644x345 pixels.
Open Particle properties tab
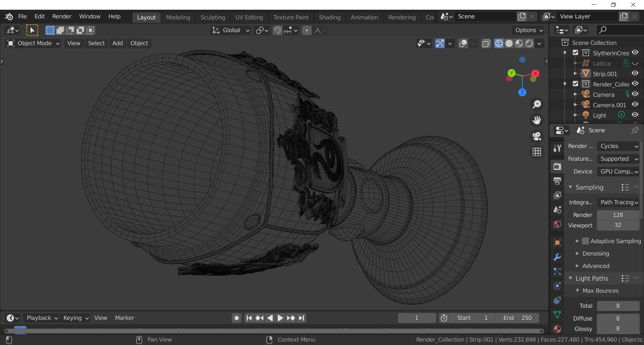click(x=557, y=271)
